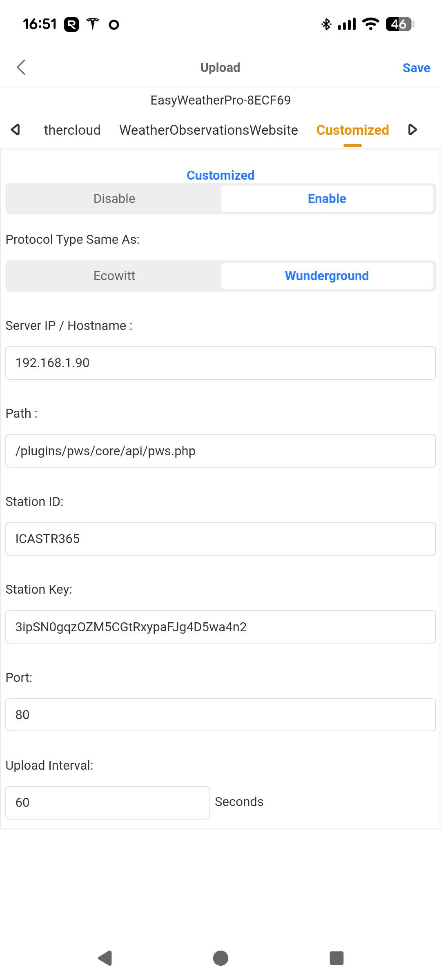Choose Ecowitt protocol type
Image resolution: width=441 pixels, height=980 pixels.
point(114,276)
